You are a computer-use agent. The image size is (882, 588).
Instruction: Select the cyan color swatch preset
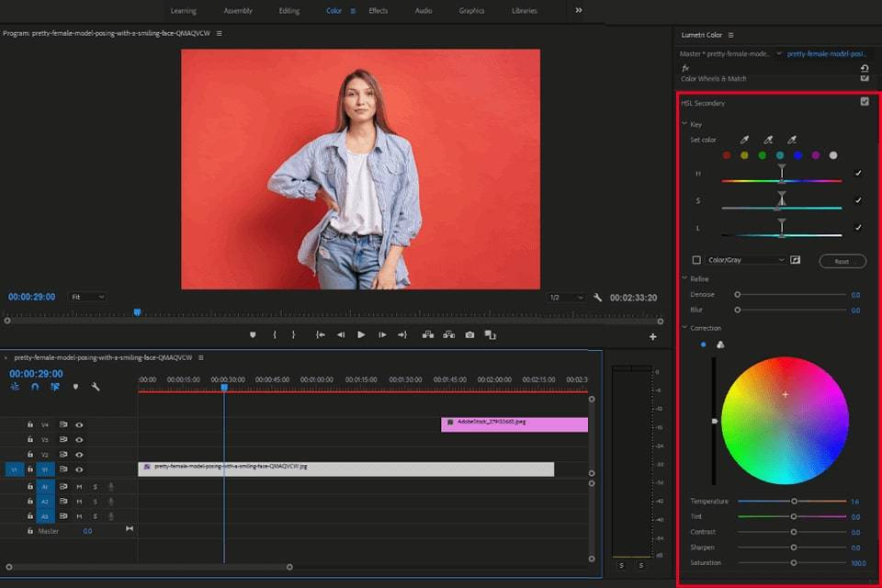tap(780, 155)
